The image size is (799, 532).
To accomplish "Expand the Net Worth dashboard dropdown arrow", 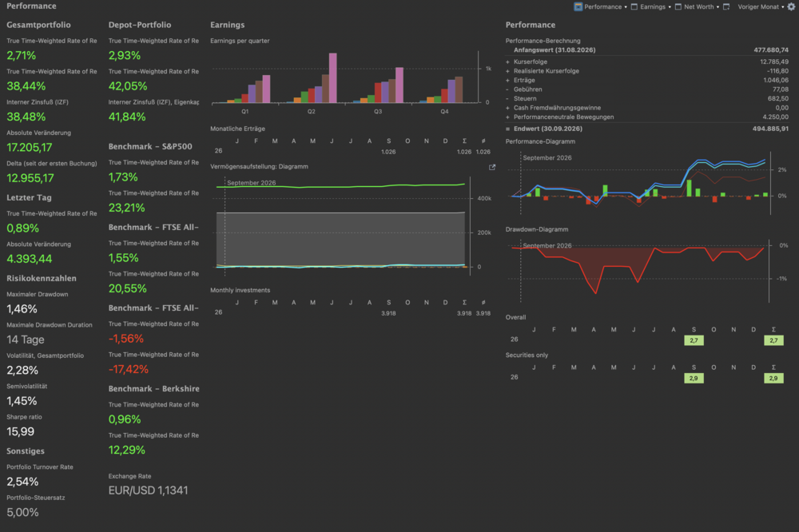I will pos(718,7).
